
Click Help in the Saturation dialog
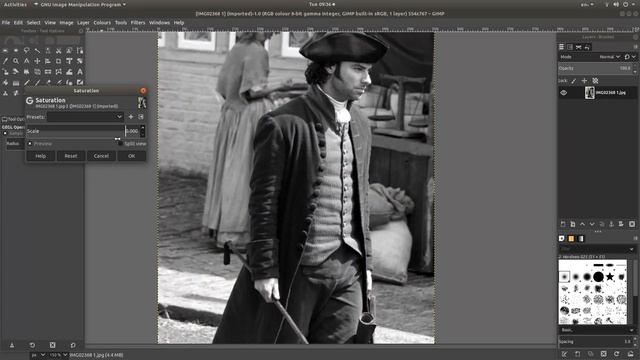(40, 156)
